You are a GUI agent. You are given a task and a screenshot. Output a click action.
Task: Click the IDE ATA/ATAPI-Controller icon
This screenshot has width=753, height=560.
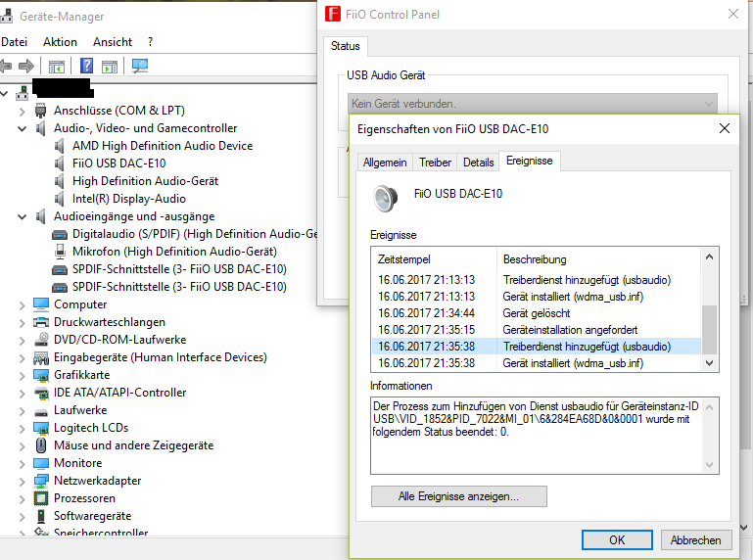tap(42, 393)
